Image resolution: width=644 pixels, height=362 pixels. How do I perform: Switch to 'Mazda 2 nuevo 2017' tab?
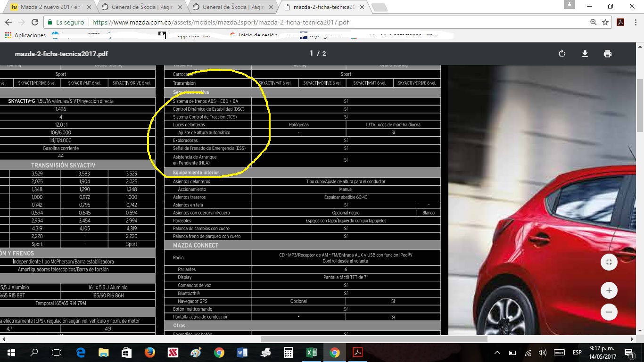(50, 7)
